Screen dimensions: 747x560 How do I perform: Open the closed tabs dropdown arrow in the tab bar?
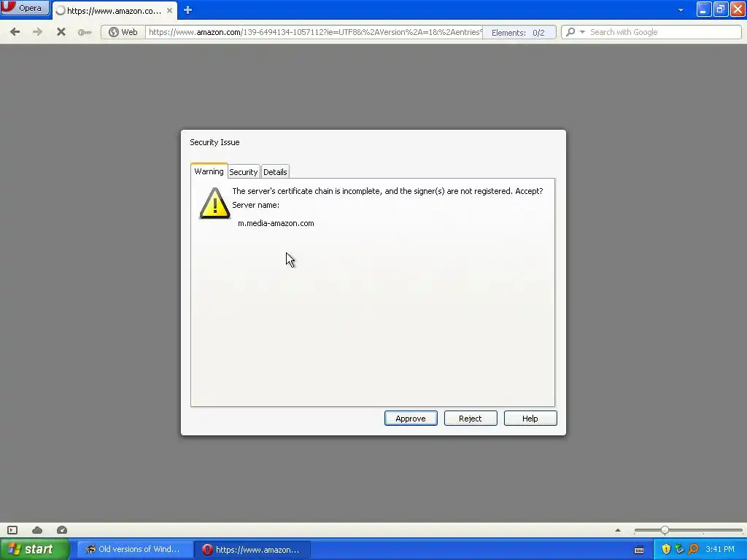681,10
